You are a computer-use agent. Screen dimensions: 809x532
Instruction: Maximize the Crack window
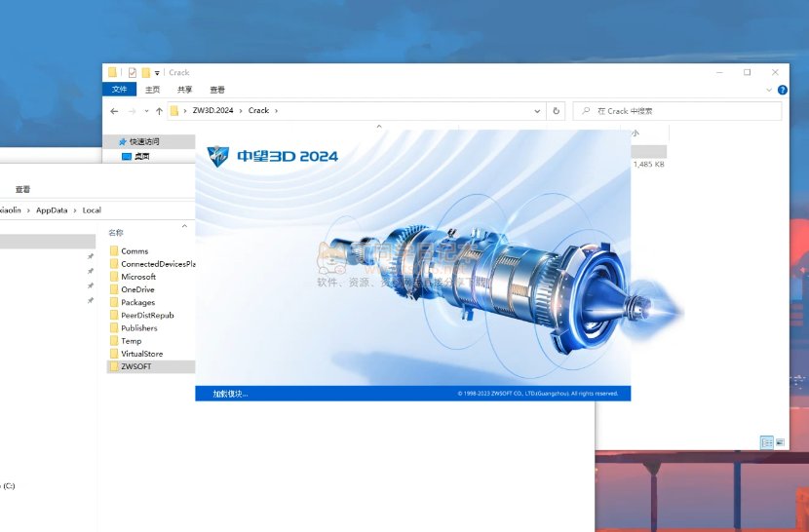click(x=747, y=73)
